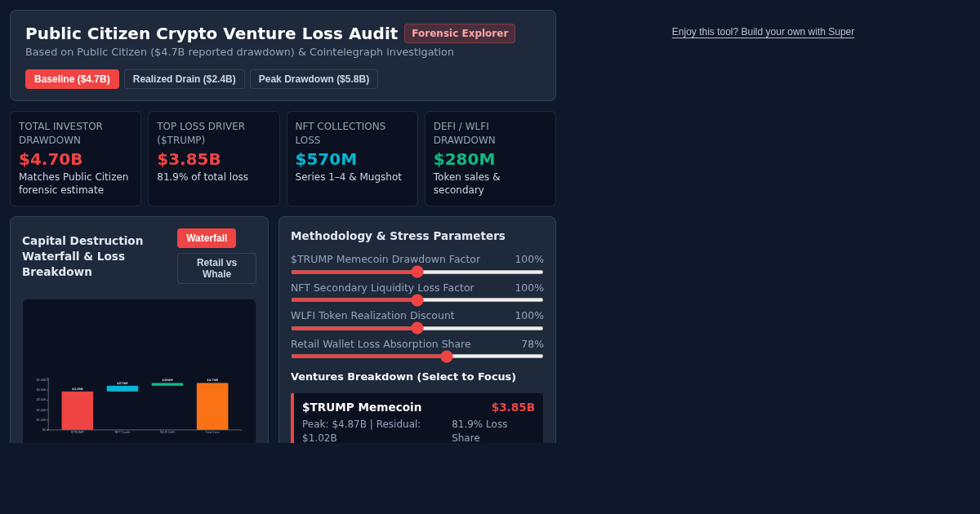Click the 'Series 1–4 & Mugshot' caption
Image resolution: width=980 pixels, height=514 pixels.
(349, 177)
